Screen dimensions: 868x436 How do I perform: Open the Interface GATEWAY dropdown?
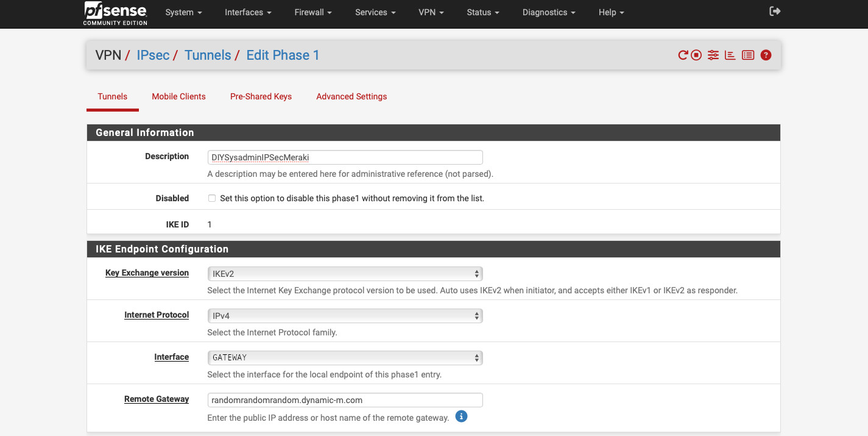[x=345, y=358]
